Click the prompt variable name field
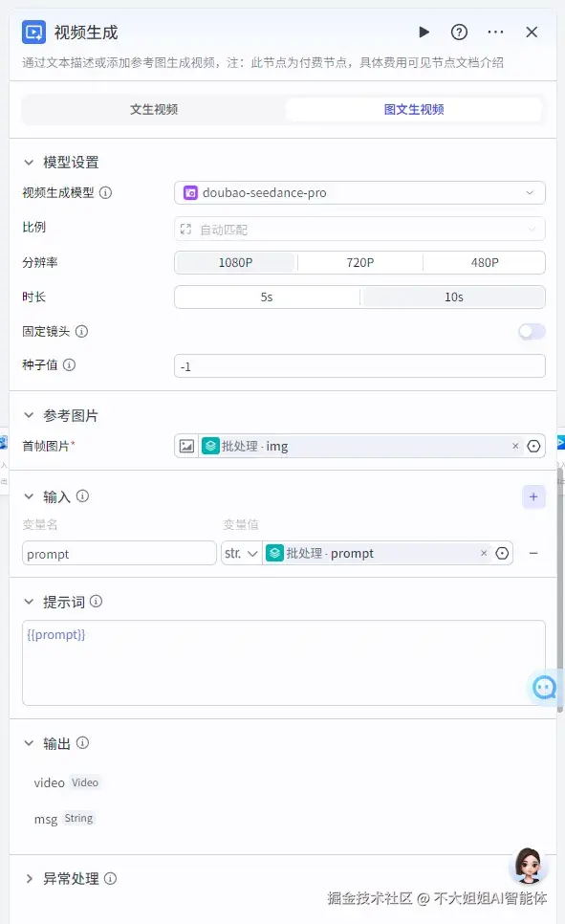The width and height of the screenshot is (565, 924). [119, 553]
